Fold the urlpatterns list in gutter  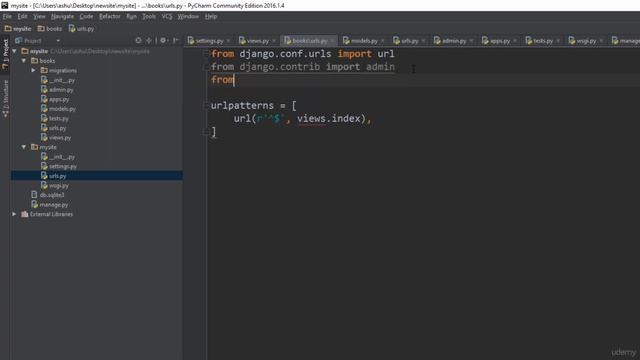(206, 106)
